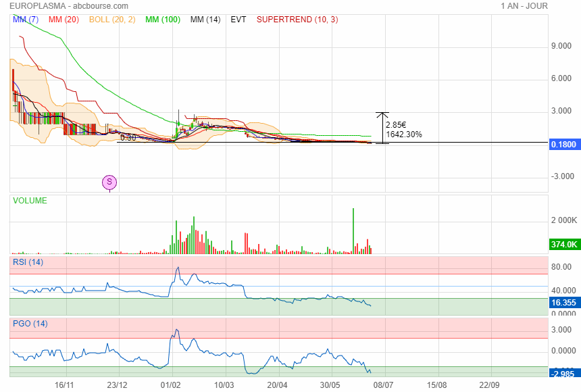
Task: Click the 0.30 price line label
Action: pos(128,138)
